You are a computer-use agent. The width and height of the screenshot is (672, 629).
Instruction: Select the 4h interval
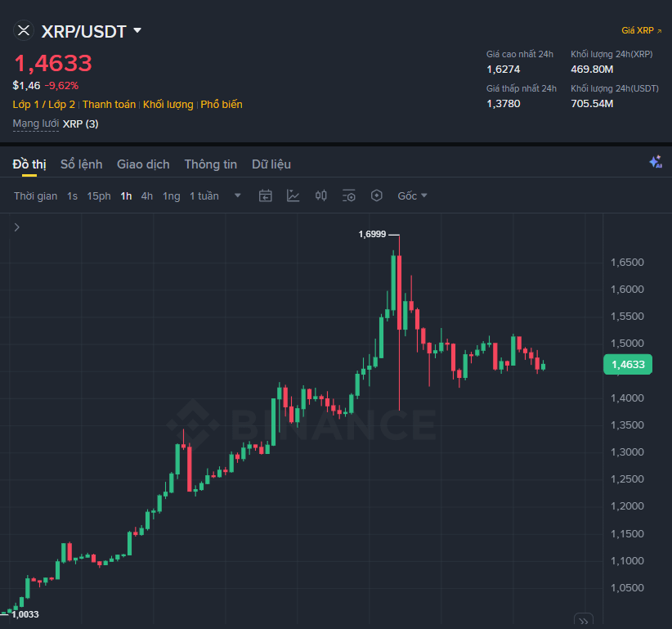click(x=147, y=196)
